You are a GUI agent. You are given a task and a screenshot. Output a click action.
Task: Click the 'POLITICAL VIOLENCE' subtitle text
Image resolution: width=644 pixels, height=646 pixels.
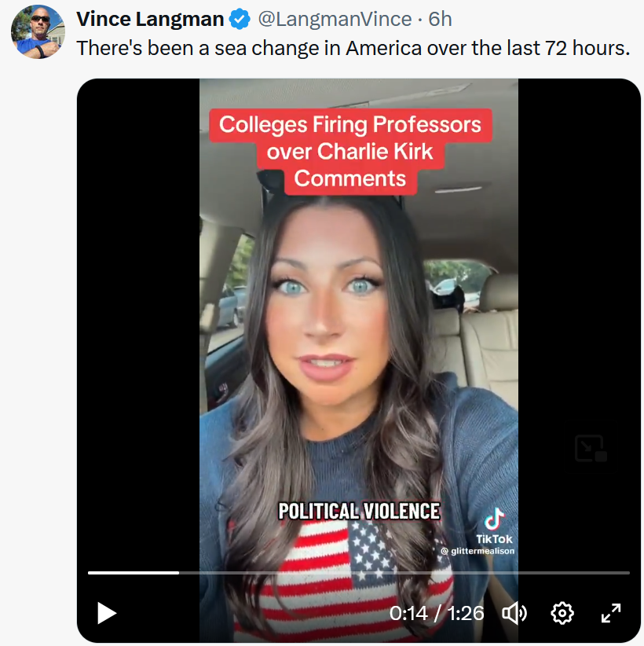tap(359, 511)
